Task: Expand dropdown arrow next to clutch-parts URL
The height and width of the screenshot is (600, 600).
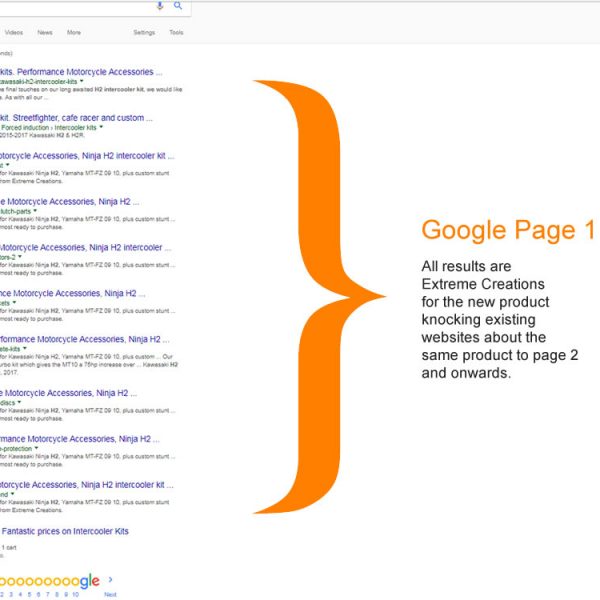Action: [35, 211]
